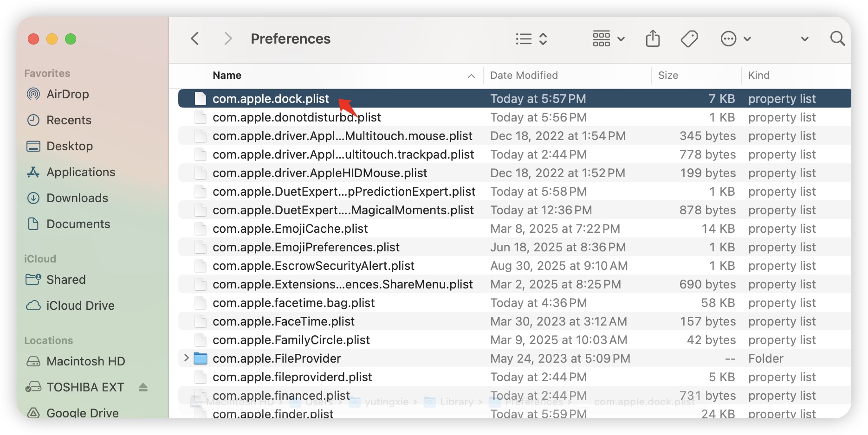This screenshot has height=435, width=868.
Task: Click the Folder kind cell
Action: [766, 358]
